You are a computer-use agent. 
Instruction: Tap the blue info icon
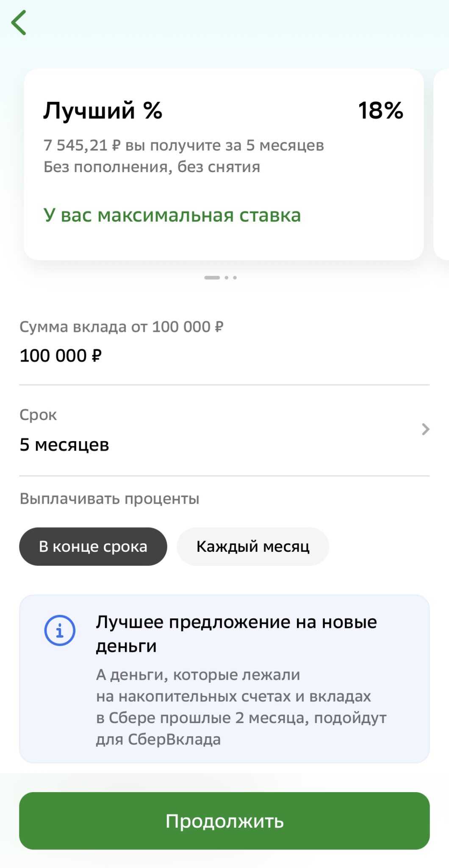click(60, 630)
